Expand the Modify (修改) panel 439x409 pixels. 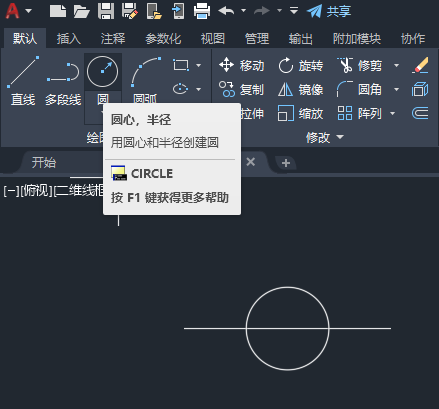pyautogui.click(x=325, y=137)
